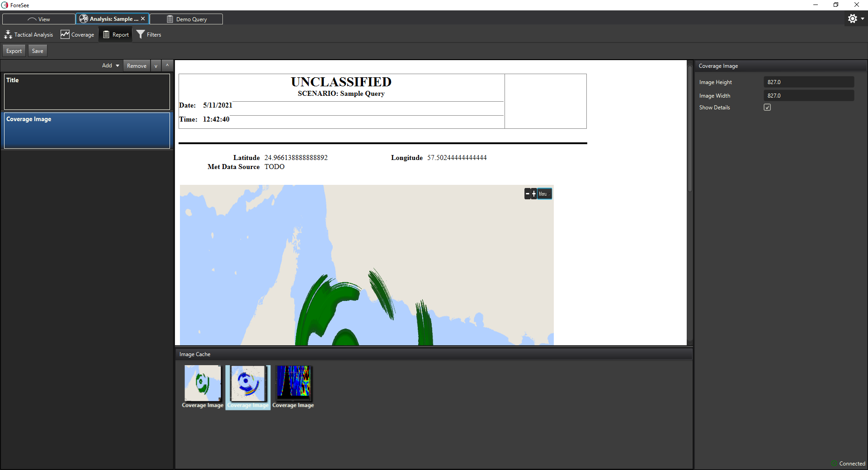Zoom out the map with minus button

click(x=528, y=194)
